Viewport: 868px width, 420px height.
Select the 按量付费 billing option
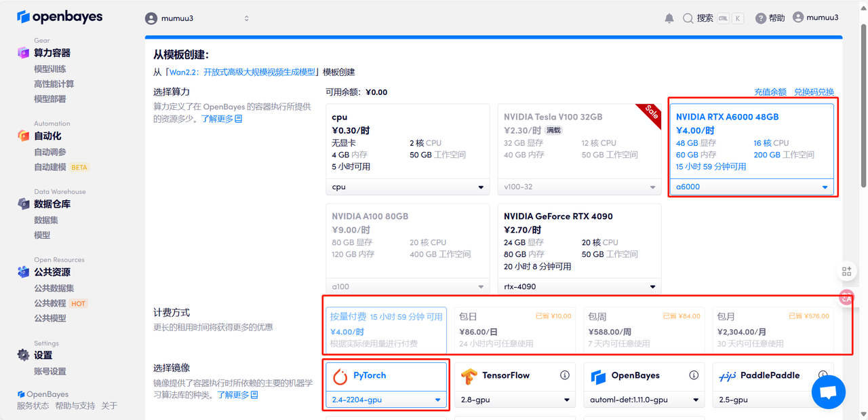[385, 329]
